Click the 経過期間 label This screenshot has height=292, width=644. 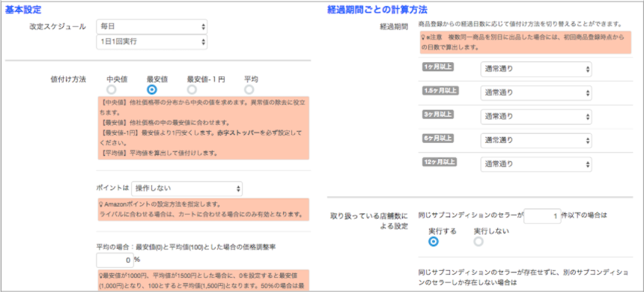tap(394, 27)
